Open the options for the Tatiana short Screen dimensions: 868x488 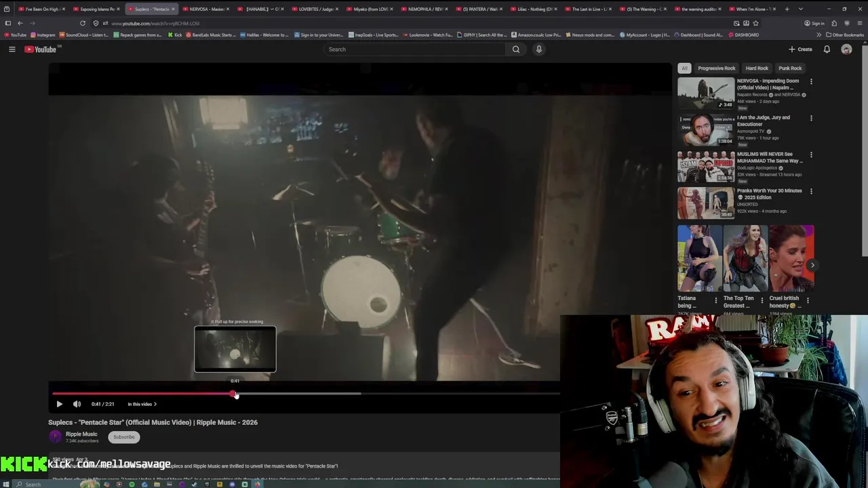coord(715,300)
